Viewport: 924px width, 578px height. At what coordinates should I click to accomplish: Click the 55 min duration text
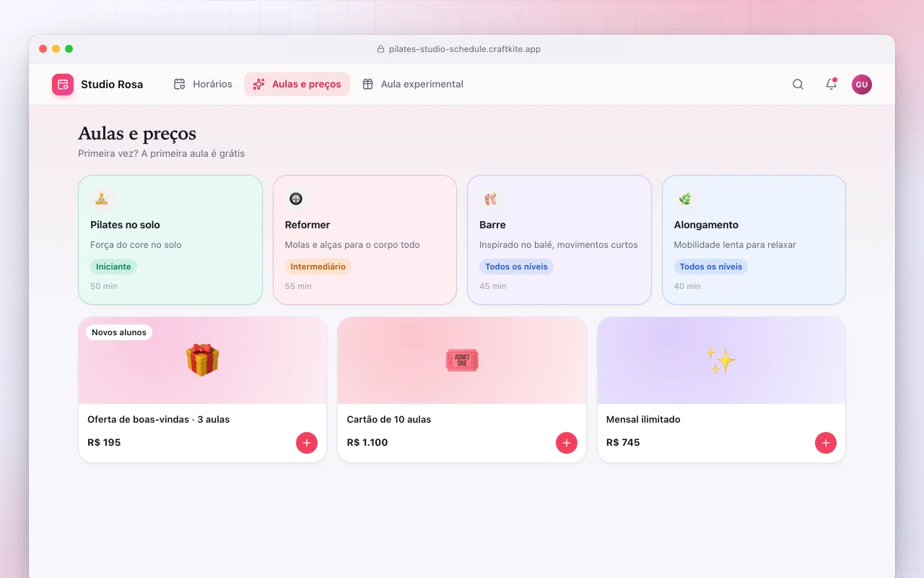click(x=298, y=286)
